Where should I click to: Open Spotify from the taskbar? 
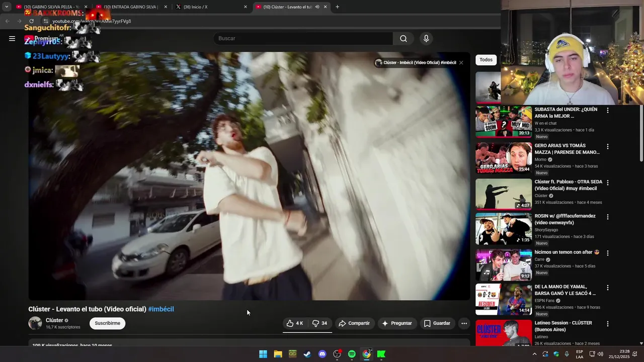[x=352, y=354]
